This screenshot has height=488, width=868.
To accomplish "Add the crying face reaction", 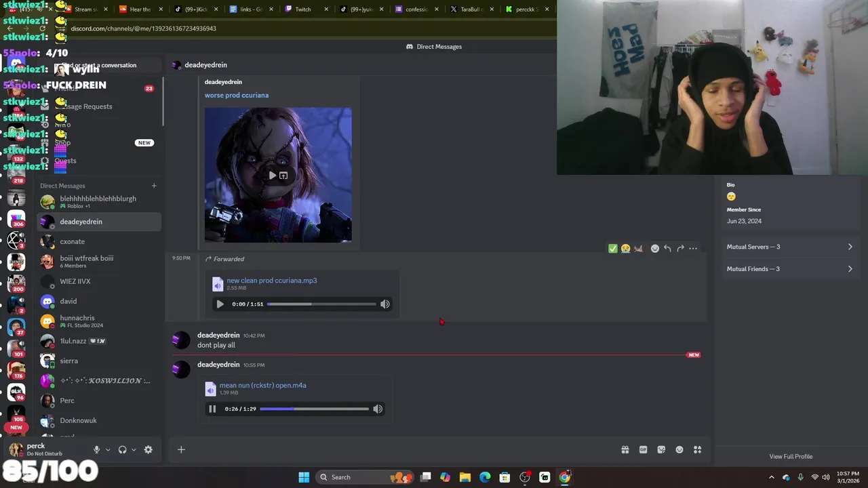I will 625,249.
